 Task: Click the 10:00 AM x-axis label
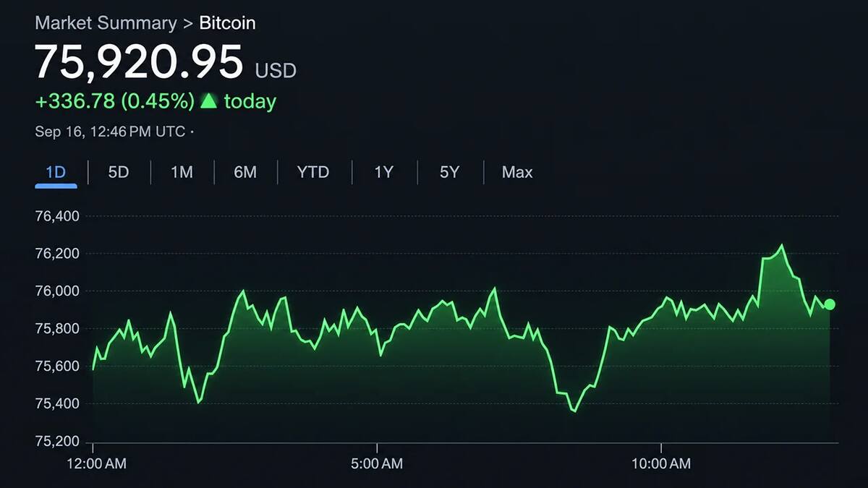(x=661, y=464)
